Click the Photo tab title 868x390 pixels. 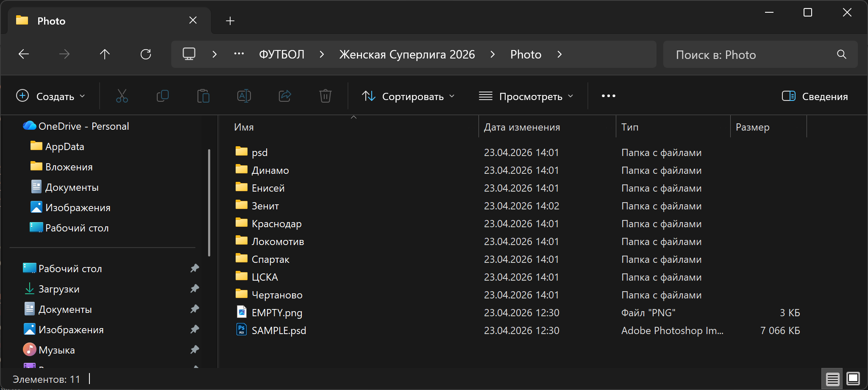[x=51, y=21]
